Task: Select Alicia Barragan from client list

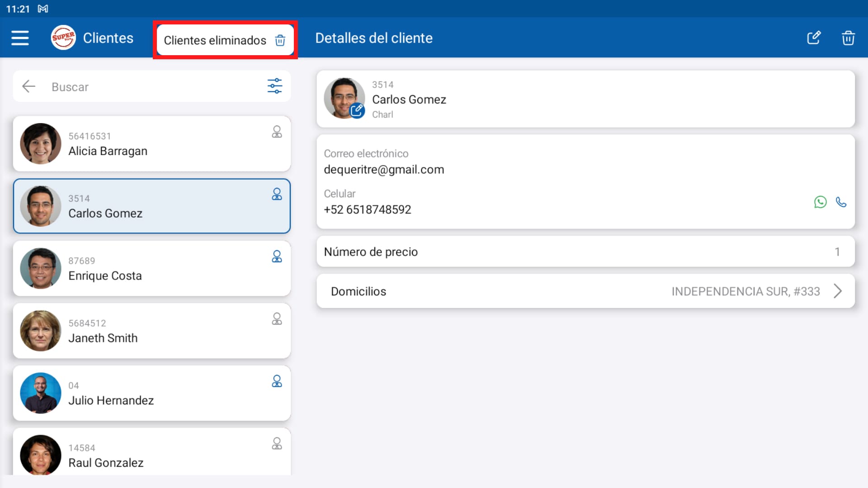Action: (152, 144)
